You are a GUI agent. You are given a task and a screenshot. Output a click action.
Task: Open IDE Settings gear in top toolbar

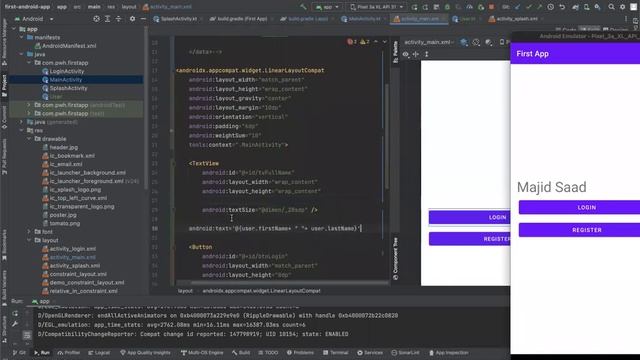[622, 7]
